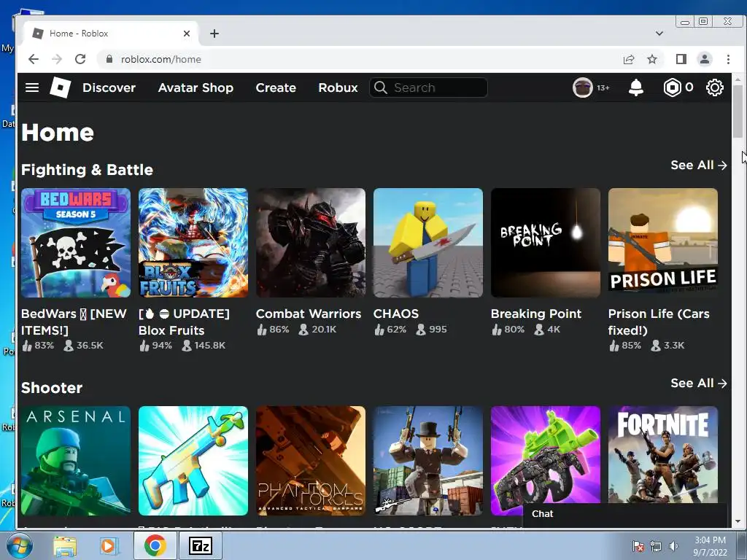Image resolution: width=747 pixels, height=560 pixels.
Task: Open File Explorer from taskbar
Action: pyautogui.click(x=65, y=546)
